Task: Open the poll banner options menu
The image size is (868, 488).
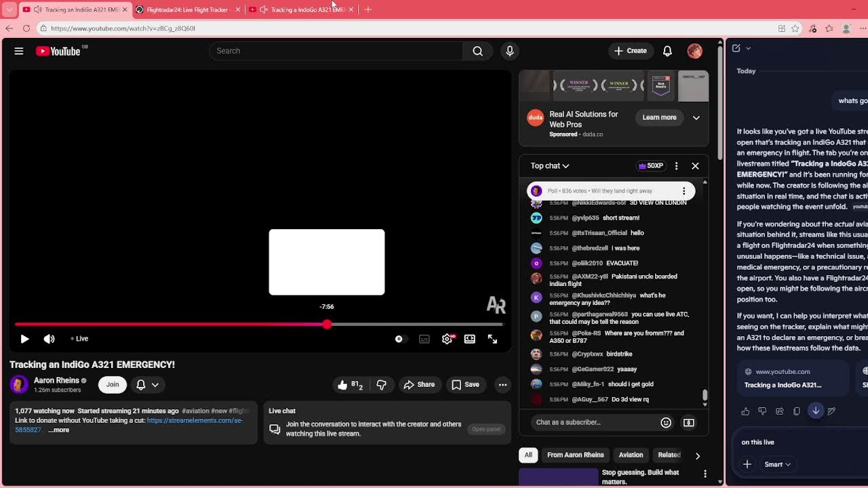Action: (684, 191)
